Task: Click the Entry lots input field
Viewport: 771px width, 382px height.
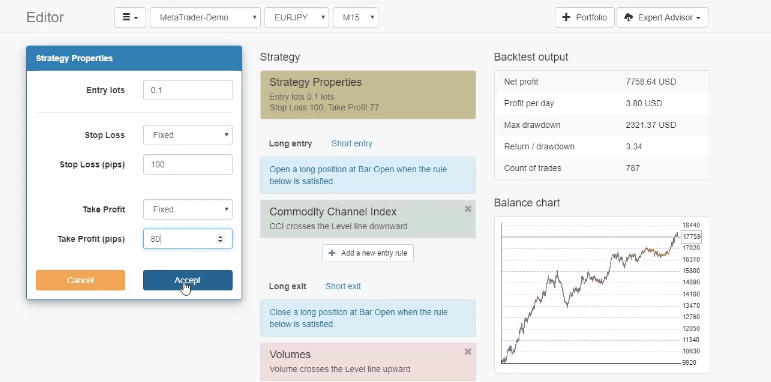Action: (188, 90)
